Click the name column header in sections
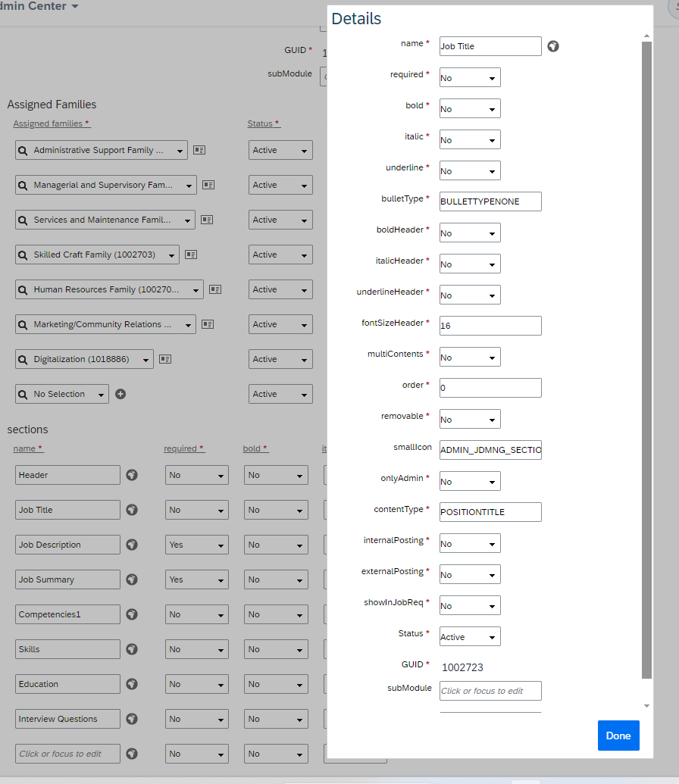The width and height of the screenshot is (679, 784). 28,448
